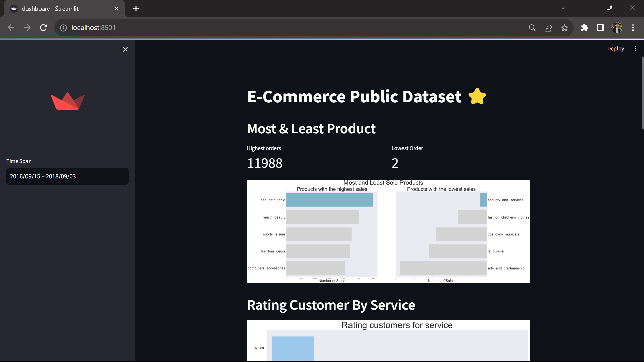
Task: Share this page via share icon
Action: 548,28
